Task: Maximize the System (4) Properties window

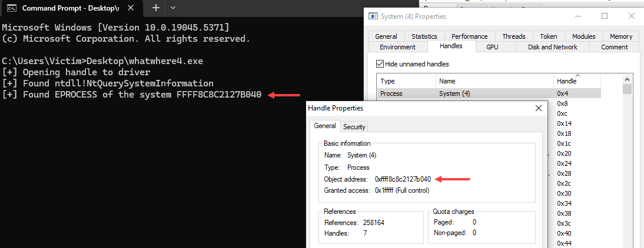Action: coord(604,16)
